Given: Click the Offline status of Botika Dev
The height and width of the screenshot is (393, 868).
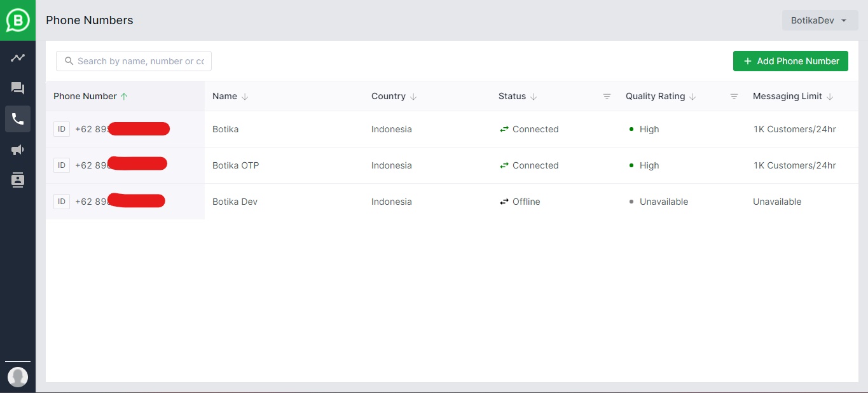Looking at the screenshot, I should [x=525, y=202].
